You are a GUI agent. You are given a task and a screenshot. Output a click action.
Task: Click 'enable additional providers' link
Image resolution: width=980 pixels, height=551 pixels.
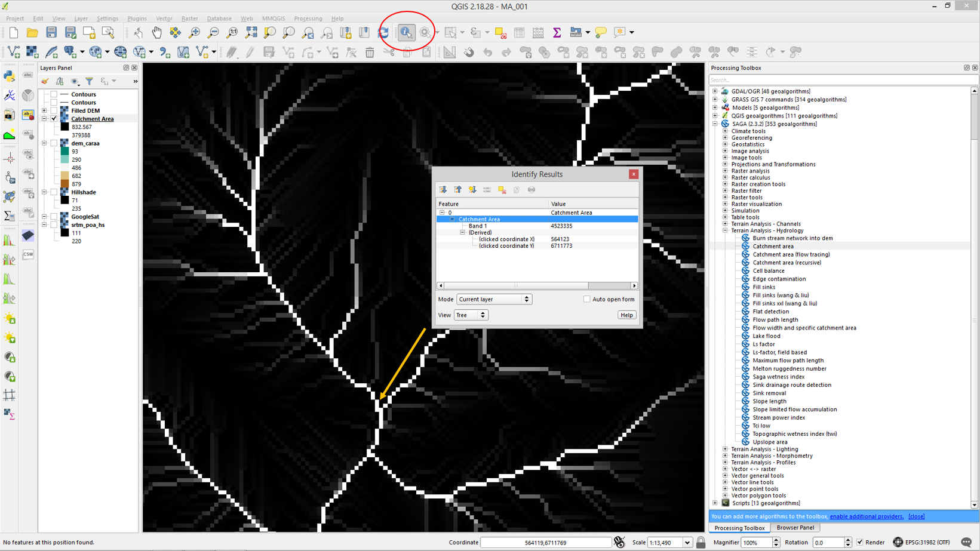[866, 516]
